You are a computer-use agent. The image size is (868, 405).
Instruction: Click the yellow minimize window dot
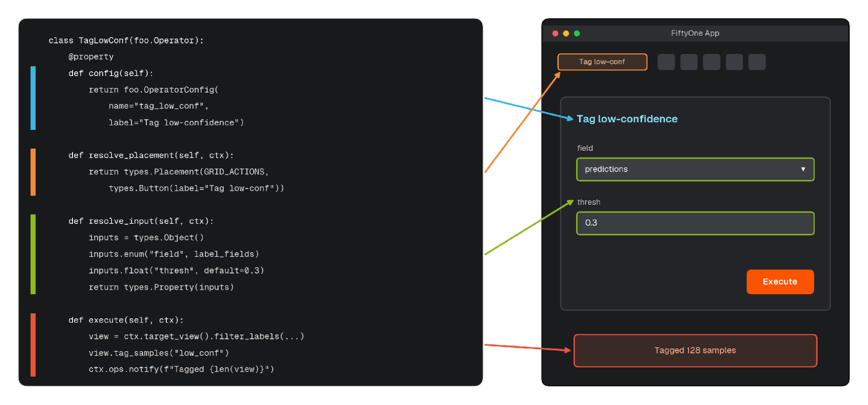566,33
